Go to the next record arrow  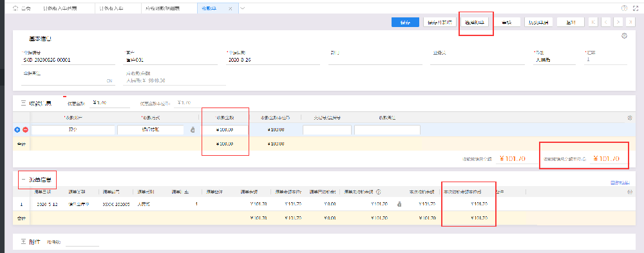[618, 23]
